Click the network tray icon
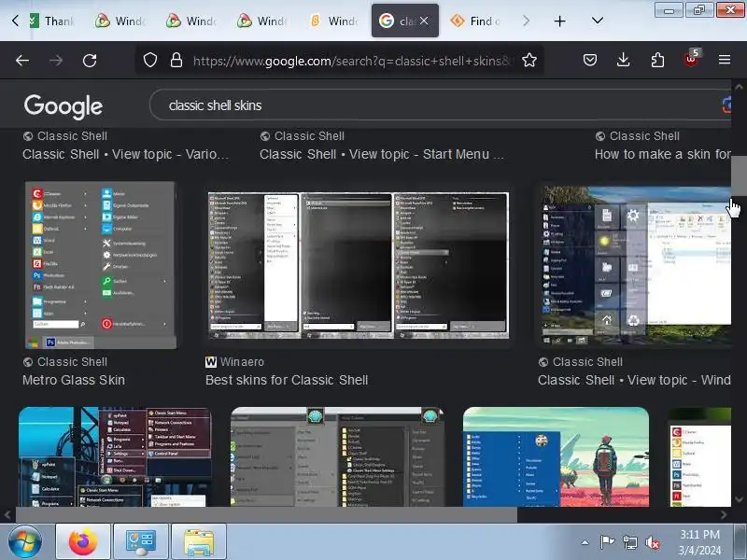This screenshot has height=560, width=747. click(629, 542)
